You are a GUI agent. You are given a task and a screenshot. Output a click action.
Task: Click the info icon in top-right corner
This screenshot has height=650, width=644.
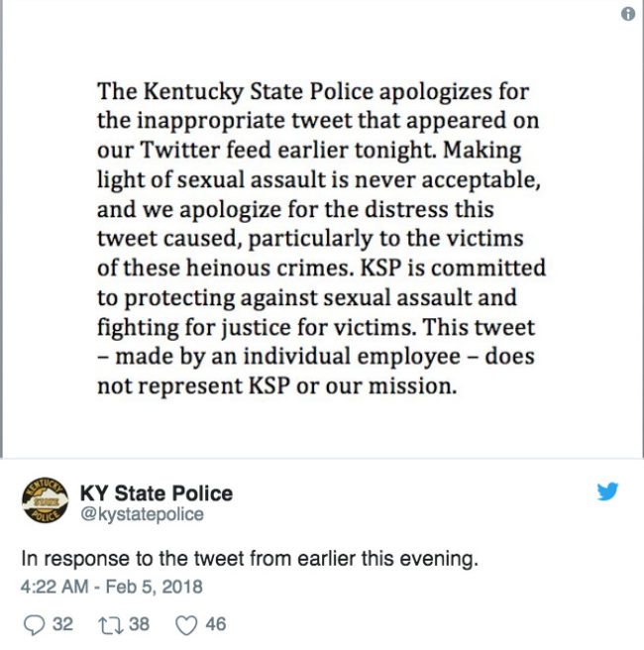click(x=627, y=14)
